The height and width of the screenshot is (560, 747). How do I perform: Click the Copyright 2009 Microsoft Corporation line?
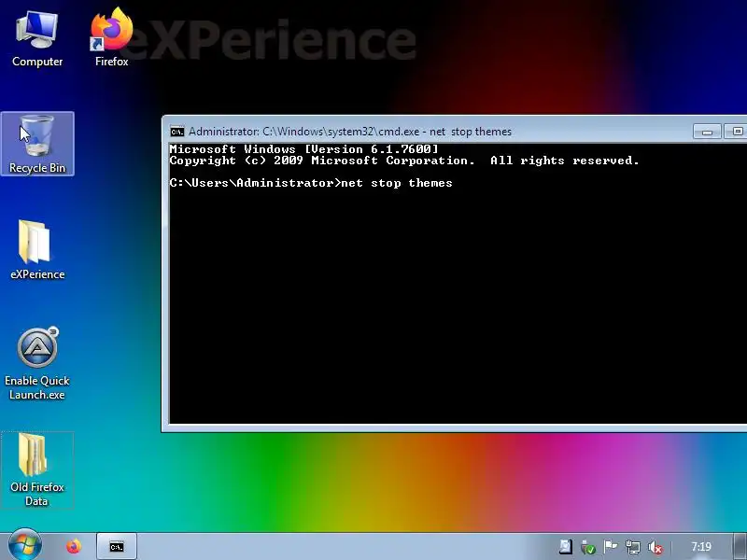[404, 161]
